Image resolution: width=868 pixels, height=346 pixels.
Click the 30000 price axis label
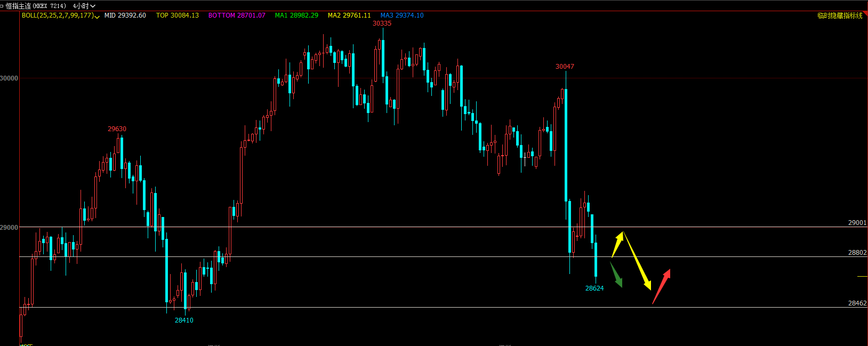coord(9,78)
